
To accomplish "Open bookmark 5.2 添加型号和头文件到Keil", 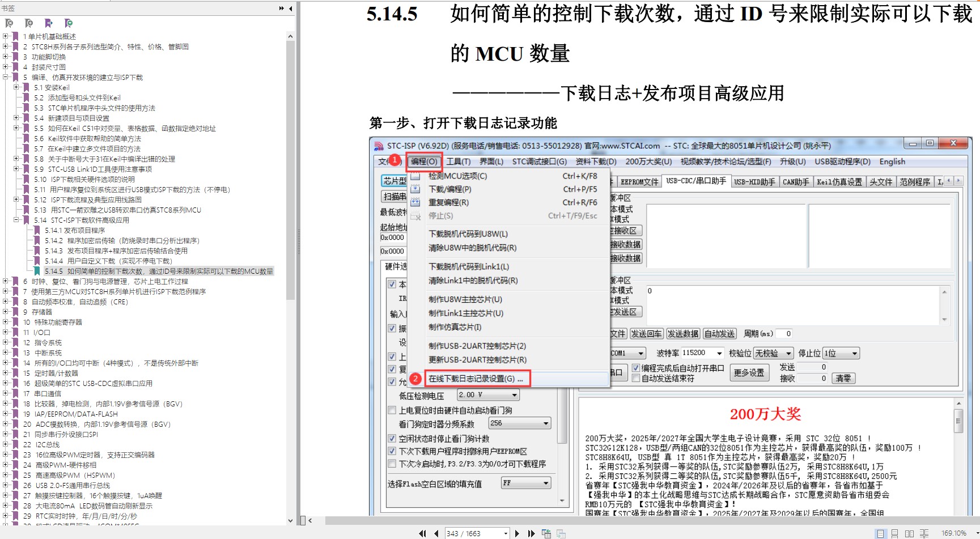I will pos(77,98).
